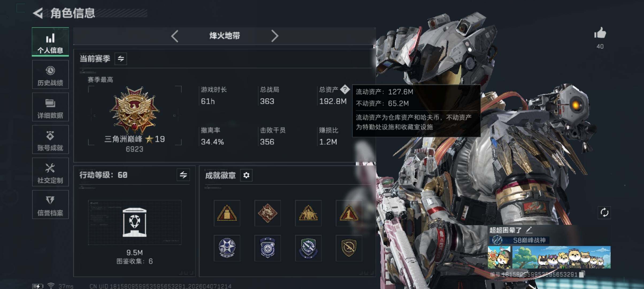
Task: Tap the thumbs-up like icon
Action: pos(600,33)
